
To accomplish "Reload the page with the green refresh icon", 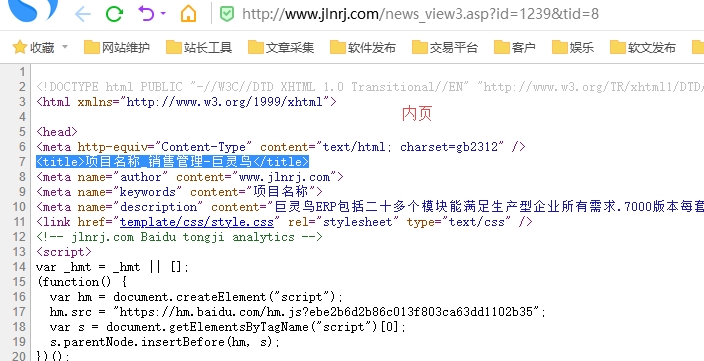I will [114, 14].
